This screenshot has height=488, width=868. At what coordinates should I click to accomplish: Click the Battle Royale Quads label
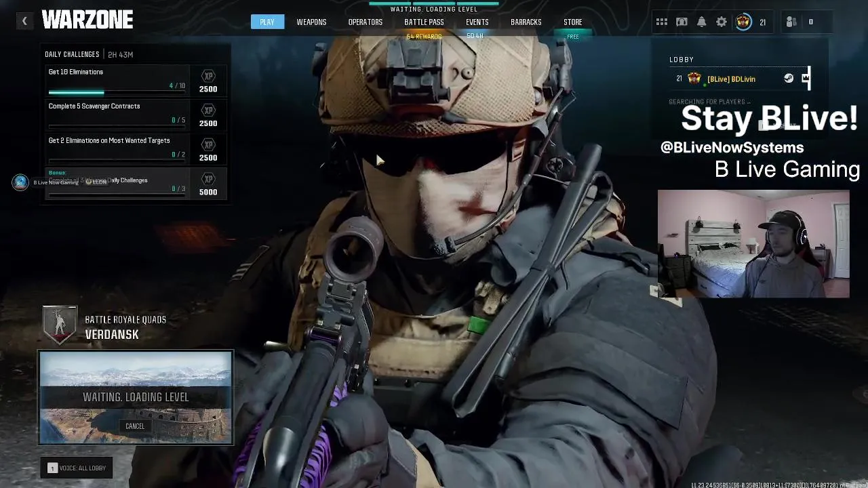tap(125, 319)
